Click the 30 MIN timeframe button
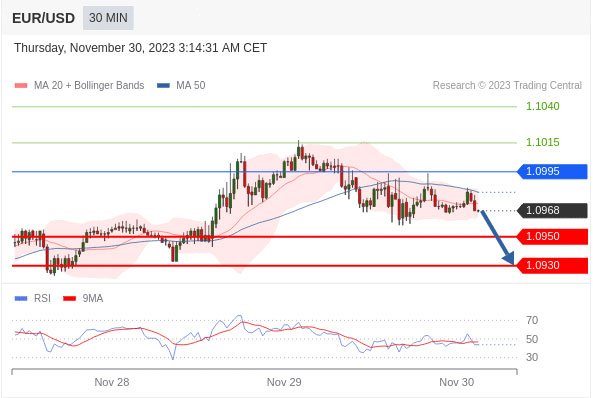The height and width of the screenshot is (398, 593). pyautogui.click(x=108, y=18)
